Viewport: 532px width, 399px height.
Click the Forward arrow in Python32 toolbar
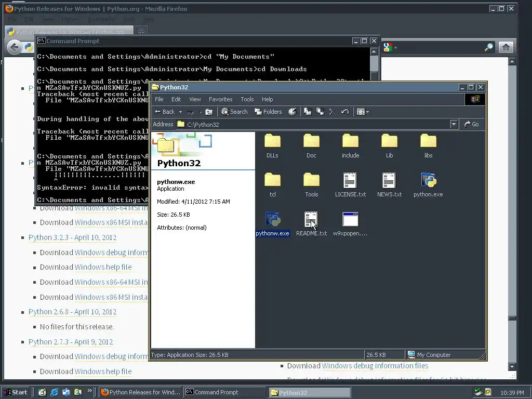point(191,112)
